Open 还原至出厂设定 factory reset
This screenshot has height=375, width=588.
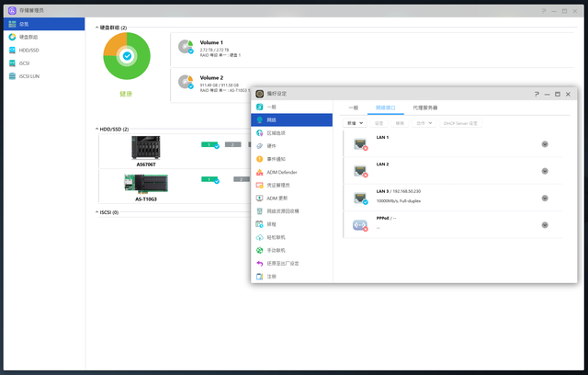point(283,263)
